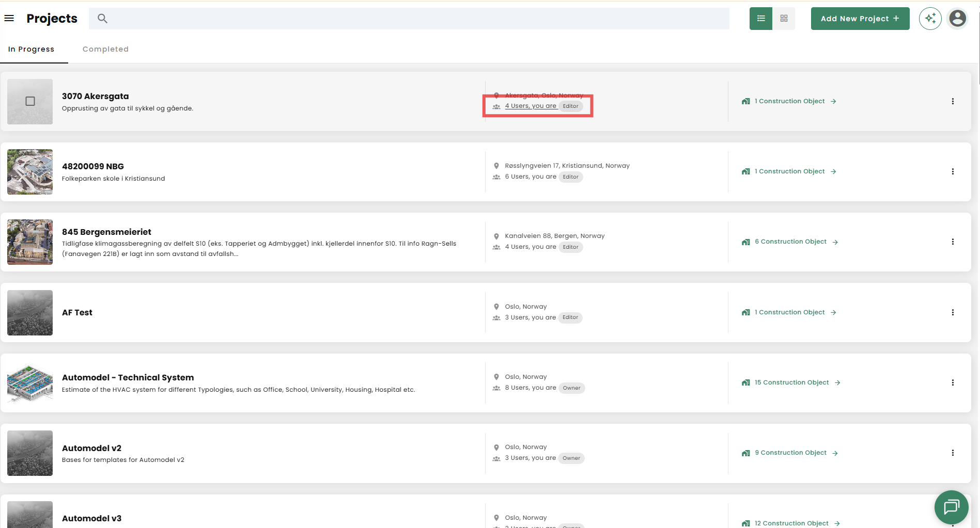Image resolution: width=980 pixels, height=528 pixels.
Task: Click the building icon for AF Test
Action: (745, 312)
